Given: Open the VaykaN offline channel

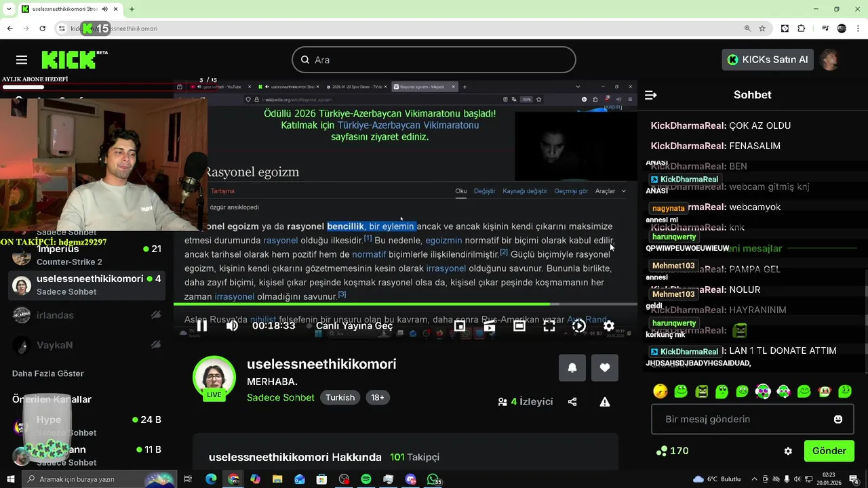Looking at the screenshot, I should click(x=87, y=345).
